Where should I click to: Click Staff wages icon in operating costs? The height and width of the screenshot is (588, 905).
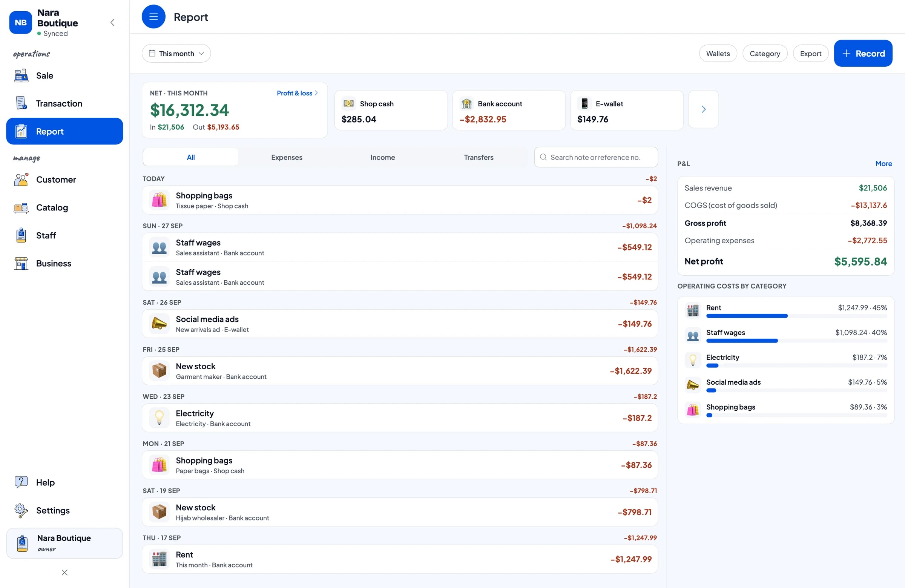[x=693, y=335]
